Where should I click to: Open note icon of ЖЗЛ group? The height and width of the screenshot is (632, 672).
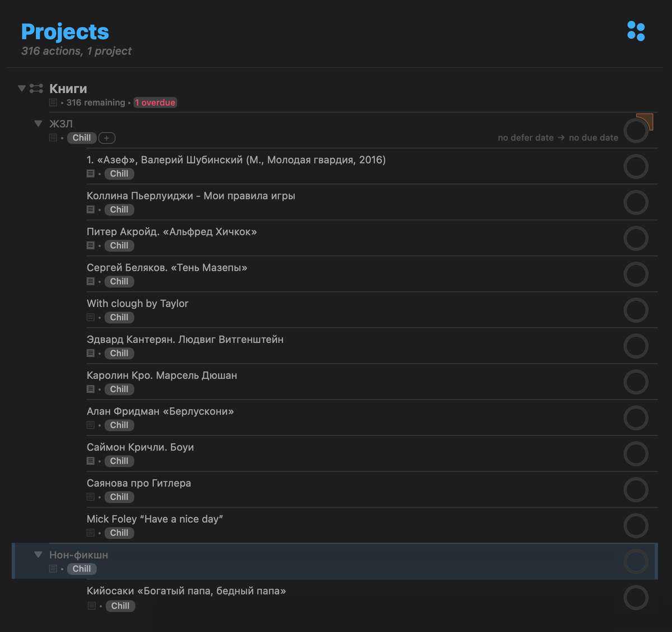tap(53, 138)
